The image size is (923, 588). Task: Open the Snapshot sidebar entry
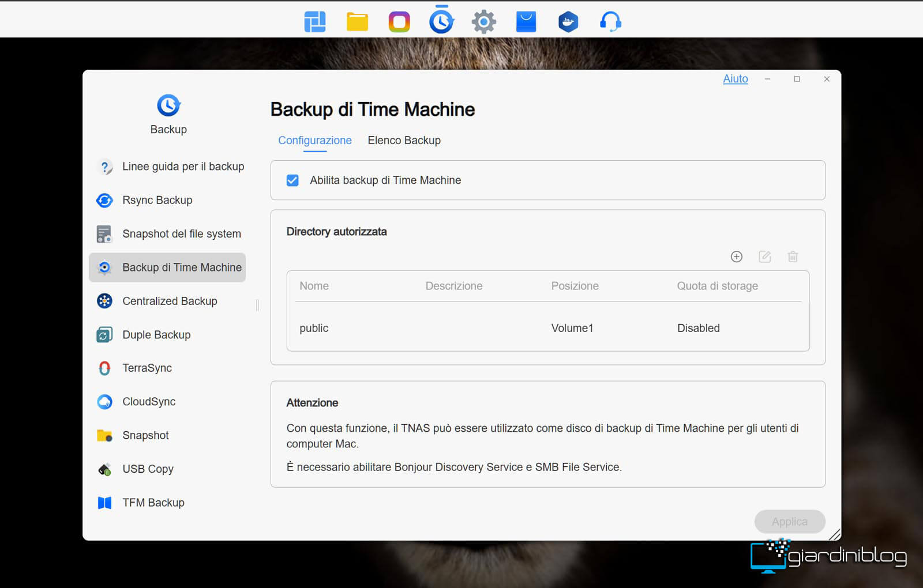(x=167, y=435)
